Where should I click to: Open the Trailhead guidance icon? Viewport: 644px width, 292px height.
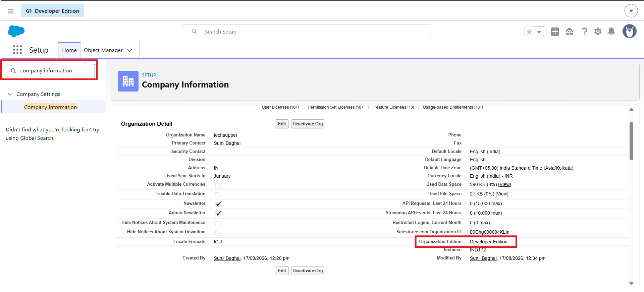[569, 32]
